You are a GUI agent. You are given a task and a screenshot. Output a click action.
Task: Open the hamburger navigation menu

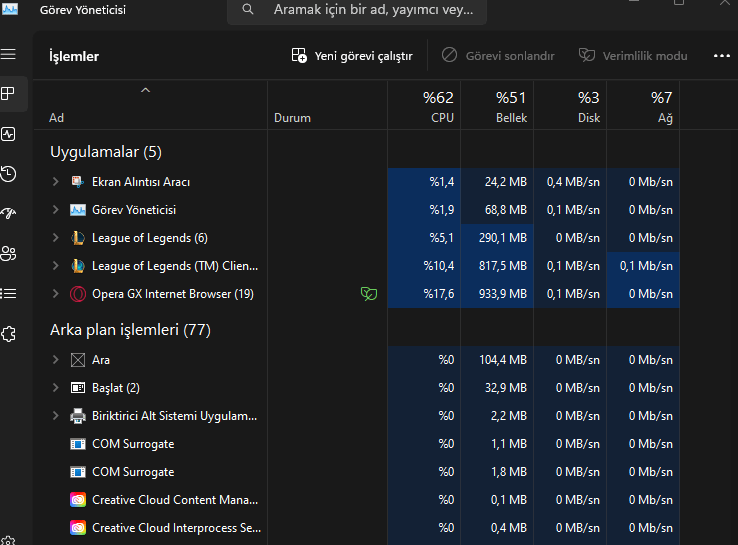pos(8,55)
